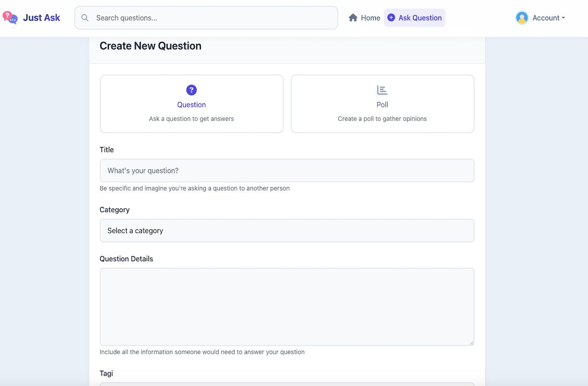Click the Home house icon

[353, 18]
